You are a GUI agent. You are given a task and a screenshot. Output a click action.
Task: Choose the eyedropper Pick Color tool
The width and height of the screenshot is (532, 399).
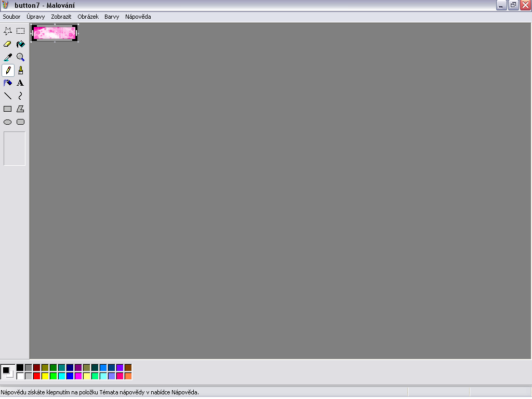pos(8,57)
